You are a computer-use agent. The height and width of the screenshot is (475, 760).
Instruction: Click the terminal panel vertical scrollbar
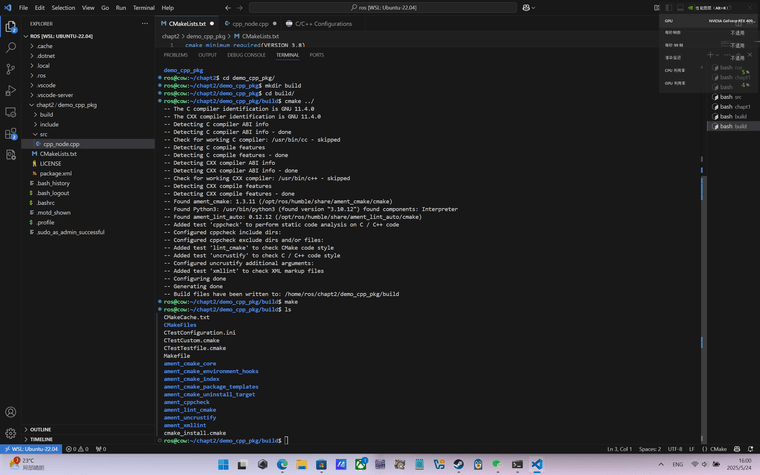point(702,310)
